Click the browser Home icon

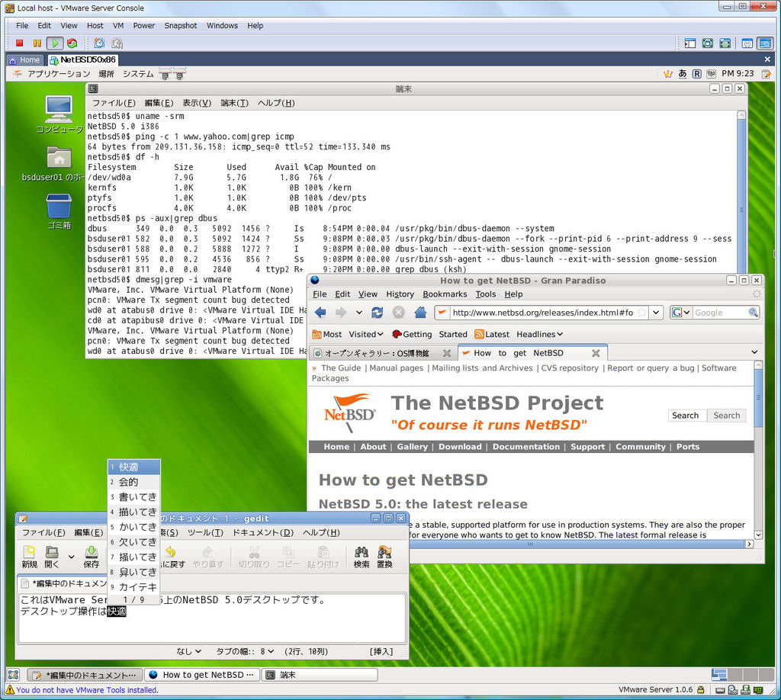(420, 312)
